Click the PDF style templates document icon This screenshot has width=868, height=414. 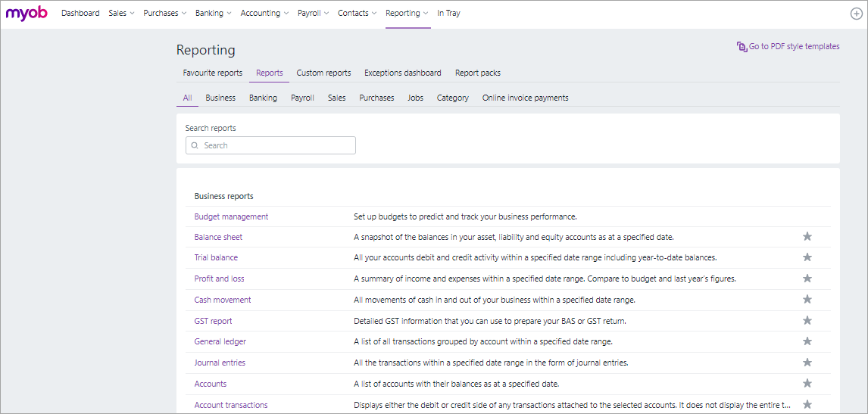[742, 46]
